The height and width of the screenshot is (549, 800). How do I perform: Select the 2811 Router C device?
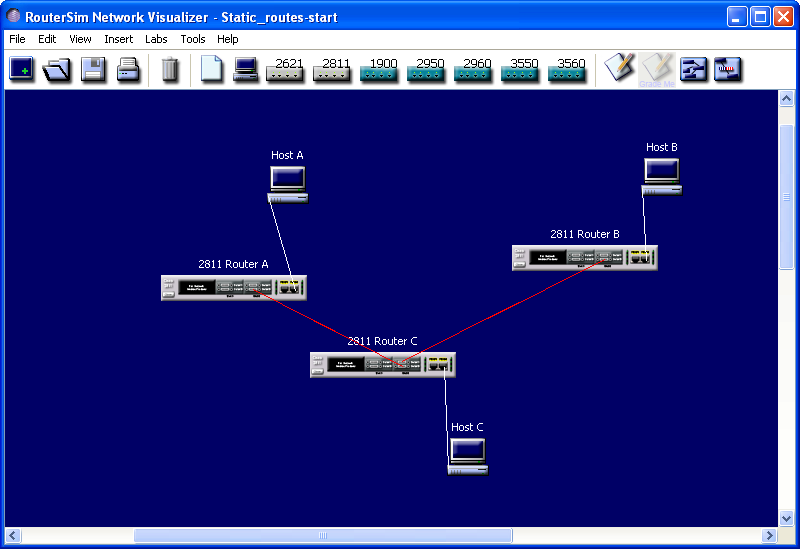[x=383, y=365]
